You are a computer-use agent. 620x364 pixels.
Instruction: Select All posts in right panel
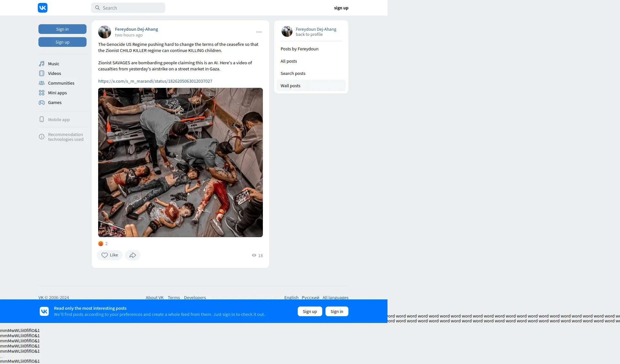click(289, 61)
